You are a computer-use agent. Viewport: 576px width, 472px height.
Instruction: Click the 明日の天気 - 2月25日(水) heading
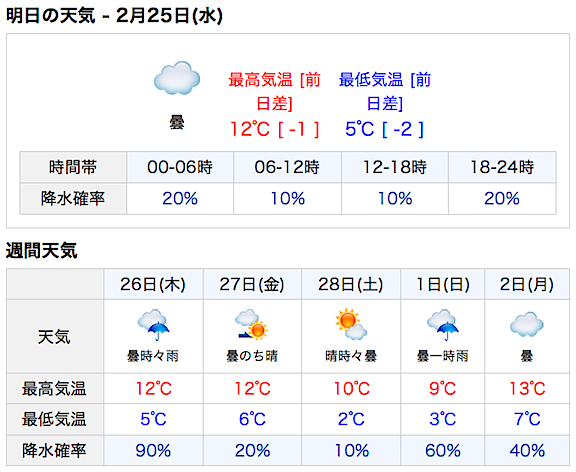click(x=114, y=16)
